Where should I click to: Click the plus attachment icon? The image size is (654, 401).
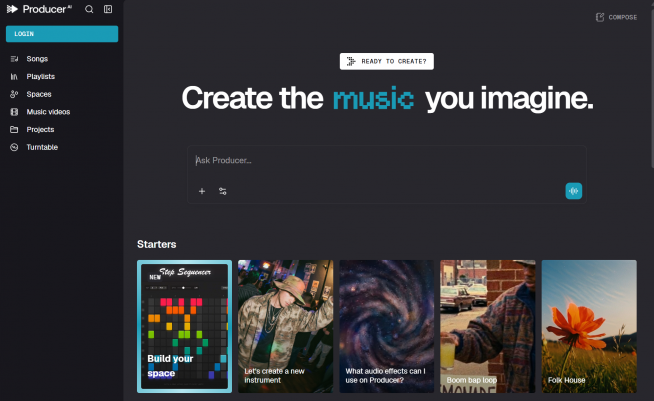click(x=202, y=191)
